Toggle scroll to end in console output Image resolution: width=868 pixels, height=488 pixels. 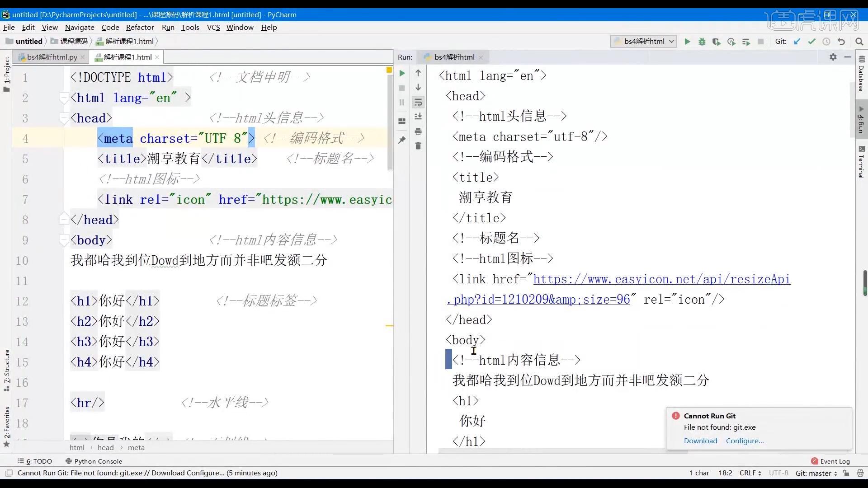[418, 116]
